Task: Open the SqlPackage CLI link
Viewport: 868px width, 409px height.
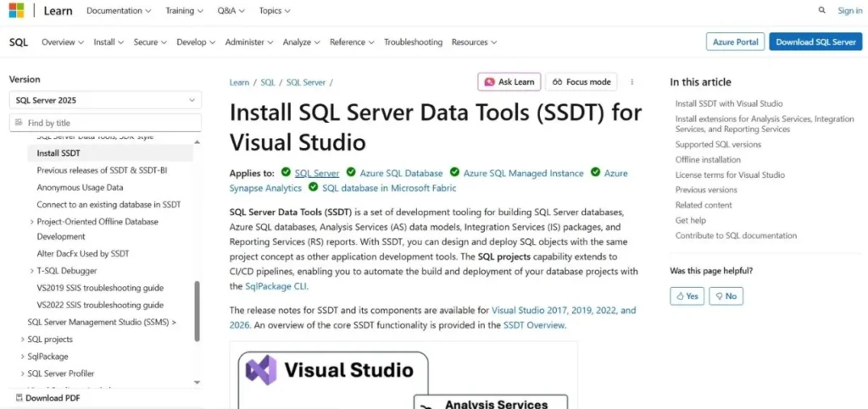Action: pyautogui.click(x=275, y=286)
